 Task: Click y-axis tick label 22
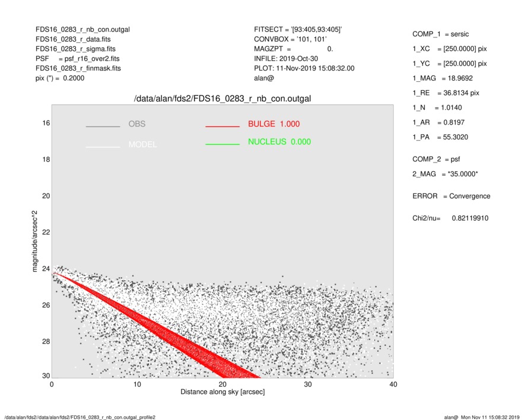[x=46, y=233]
